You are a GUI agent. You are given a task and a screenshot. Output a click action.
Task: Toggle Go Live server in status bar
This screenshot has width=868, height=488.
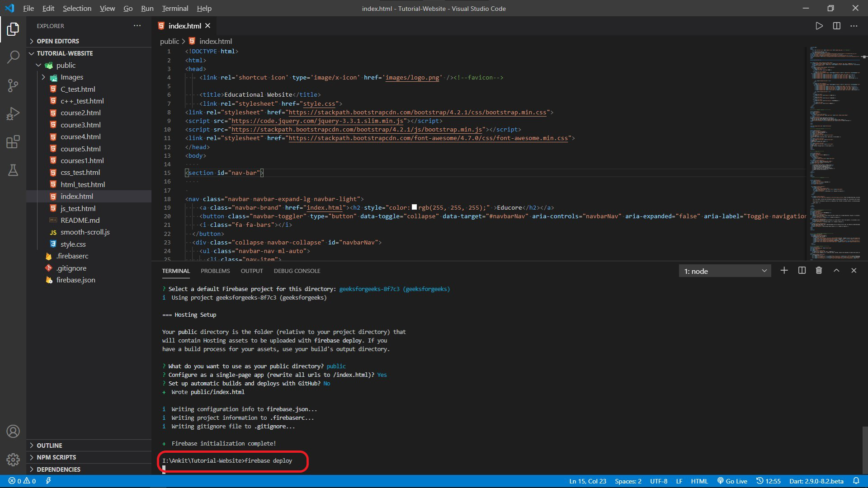(x=732, y=481)
